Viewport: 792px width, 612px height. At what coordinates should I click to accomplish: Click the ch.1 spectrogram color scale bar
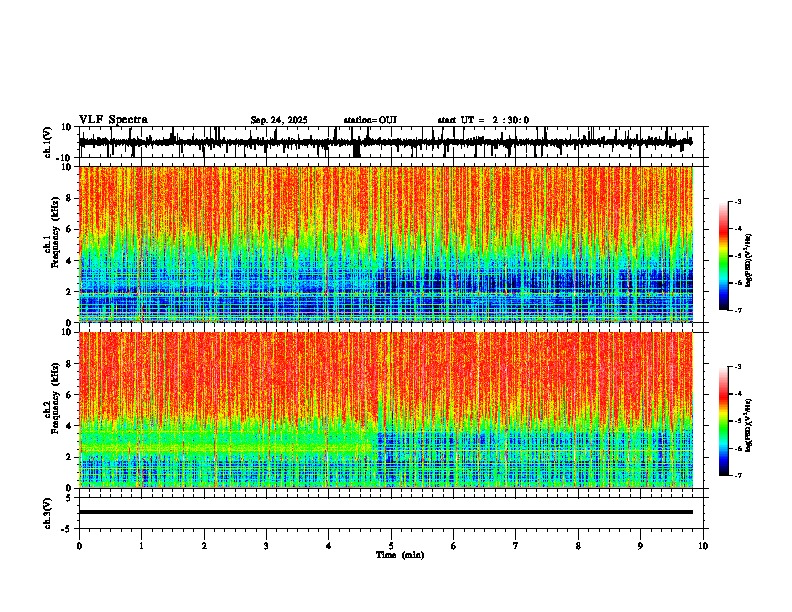click(724, 256)
